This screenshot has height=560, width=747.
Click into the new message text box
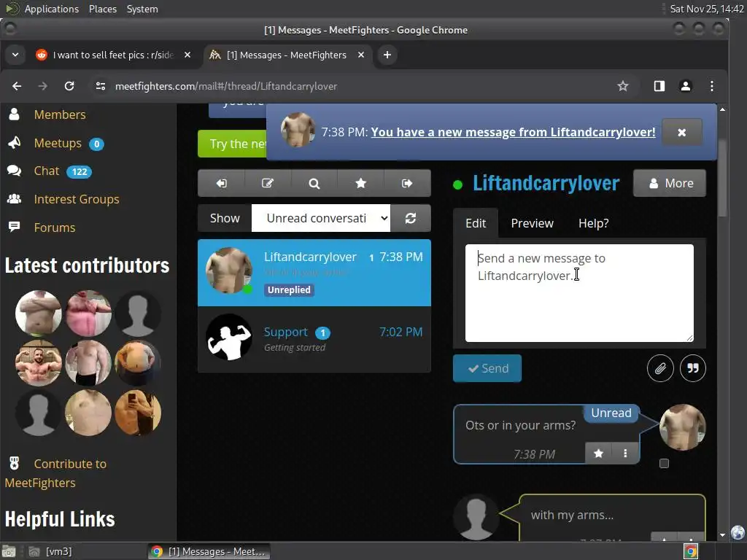click(579, 293)
